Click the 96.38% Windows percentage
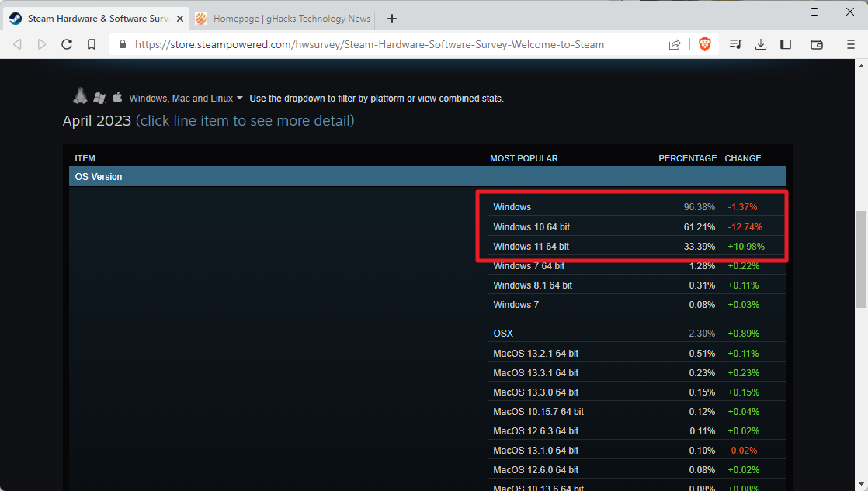This screenshot has width=868, height=491. [x=700, y=207]
